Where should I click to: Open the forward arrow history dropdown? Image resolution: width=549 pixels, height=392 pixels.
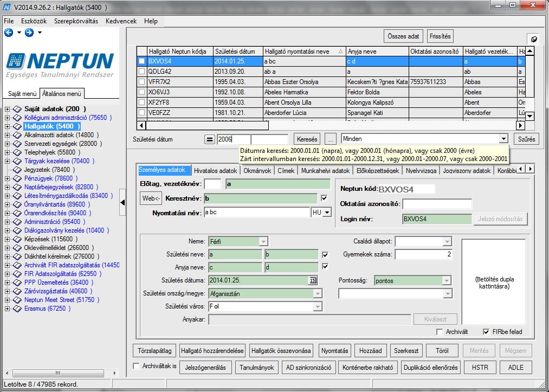tap(40, 33)
